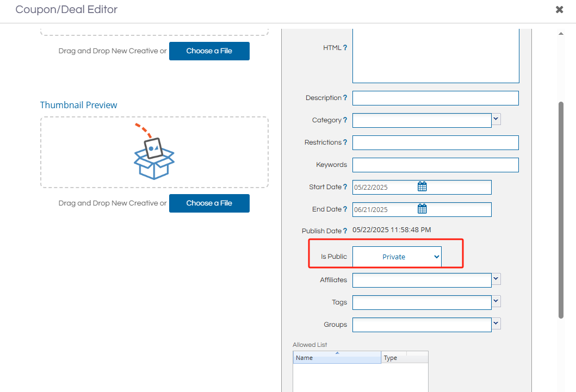Click the help icon beside Restrictions
Viewport: 576px width, 392px height.
345,142
